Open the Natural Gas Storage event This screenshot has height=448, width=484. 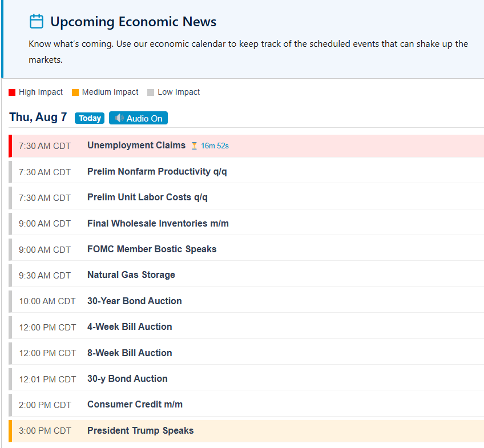247,275
